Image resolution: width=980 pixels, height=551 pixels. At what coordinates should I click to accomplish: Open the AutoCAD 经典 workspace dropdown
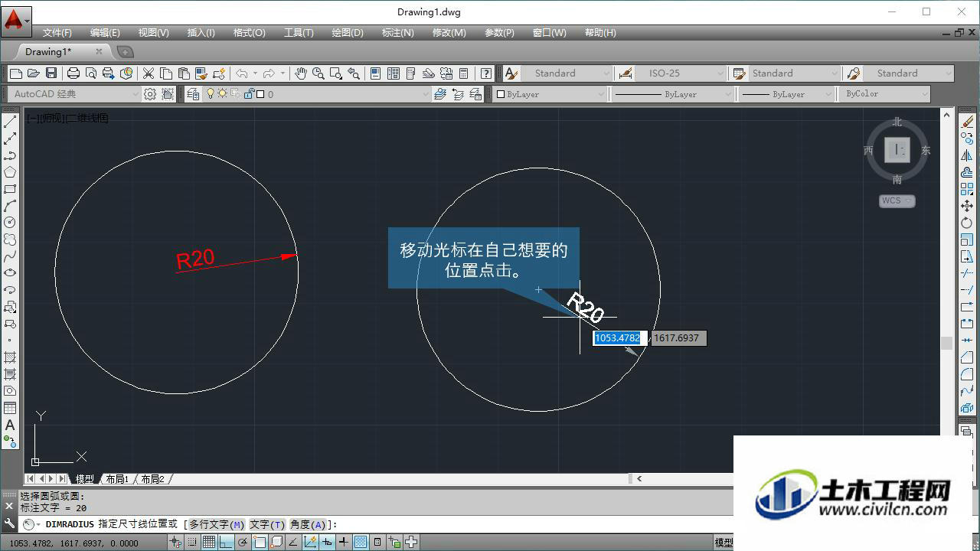[74, 94]
